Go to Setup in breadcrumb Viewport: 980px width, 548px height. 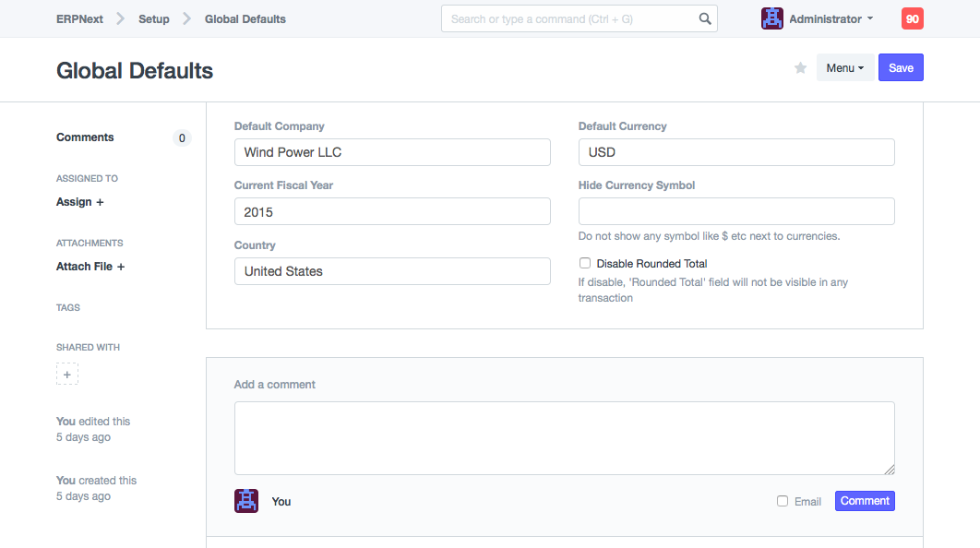pos(154,18)
